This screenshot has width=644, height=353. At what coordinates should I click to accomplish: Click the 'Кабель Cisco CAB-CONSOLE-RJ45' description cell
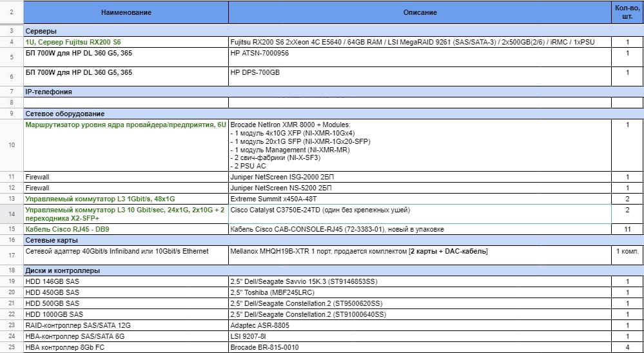click(x=420, y=229)
